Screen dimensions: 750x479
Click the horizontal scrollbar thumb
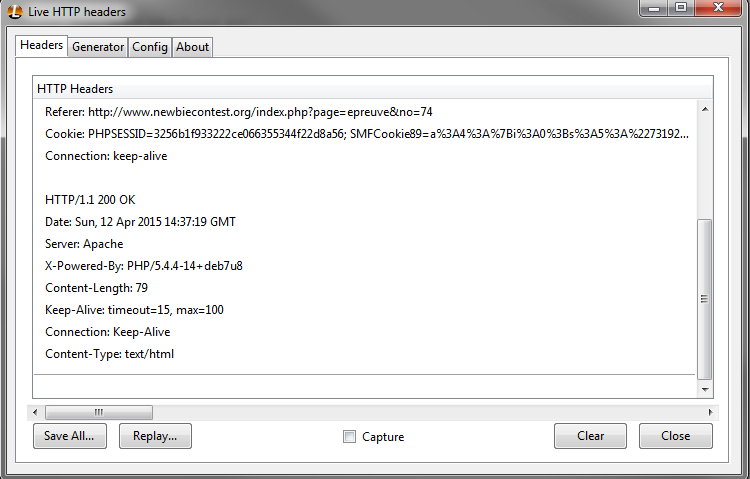[99, 412]
